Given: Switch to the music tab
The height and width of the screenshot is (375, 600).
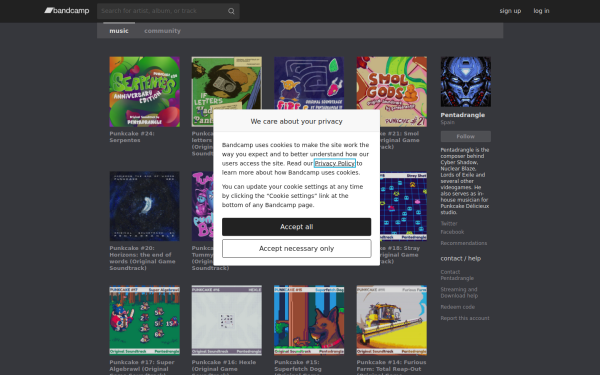Looking at the screenshot, I should pyautogui.click(x=119, y=31).
